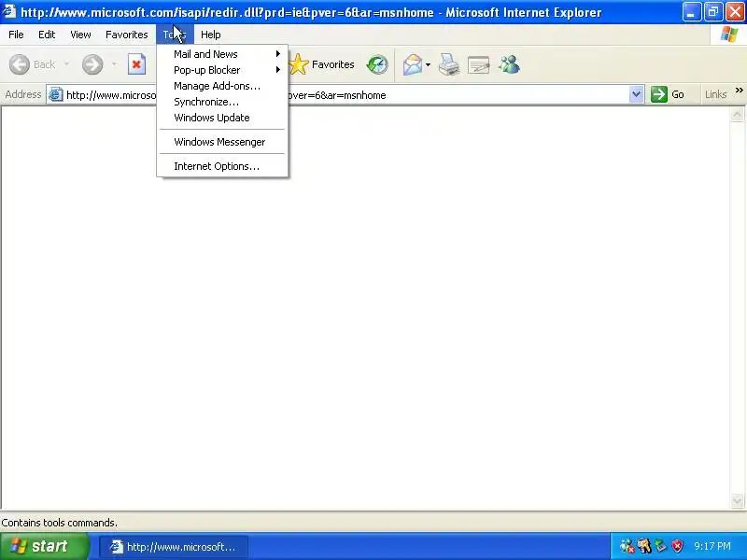Screen dimensions: 747x560
Task: Click the Windows flag logo throbber
Action: pos(729,35)
